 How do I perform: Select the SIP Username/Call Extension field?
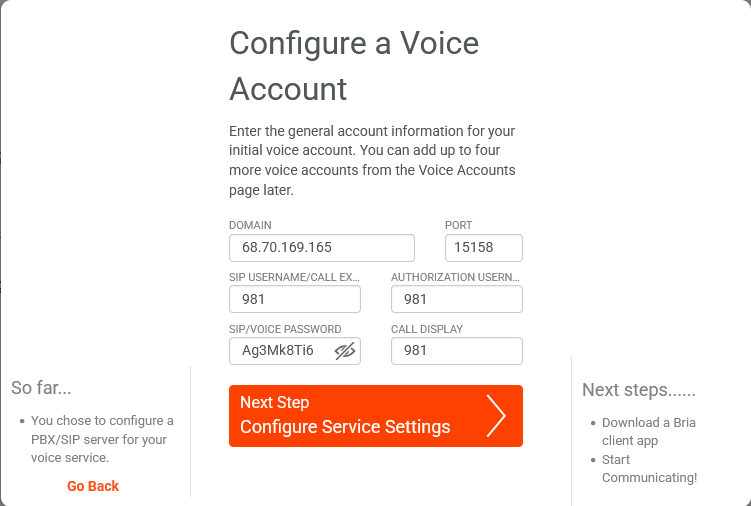coord(294,299)
